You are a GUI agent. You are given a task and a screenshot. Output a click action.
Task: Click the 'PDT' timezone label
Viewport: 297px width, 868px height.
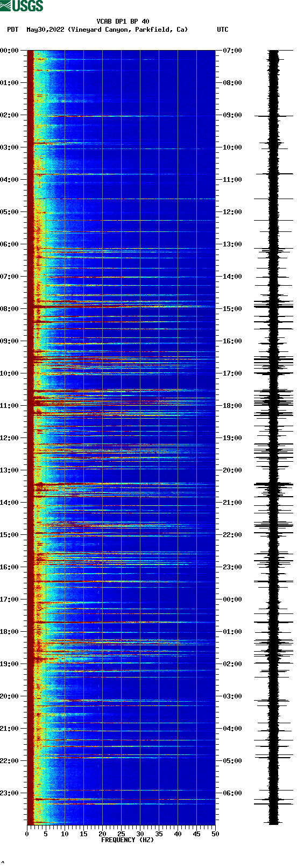(12, 30)
